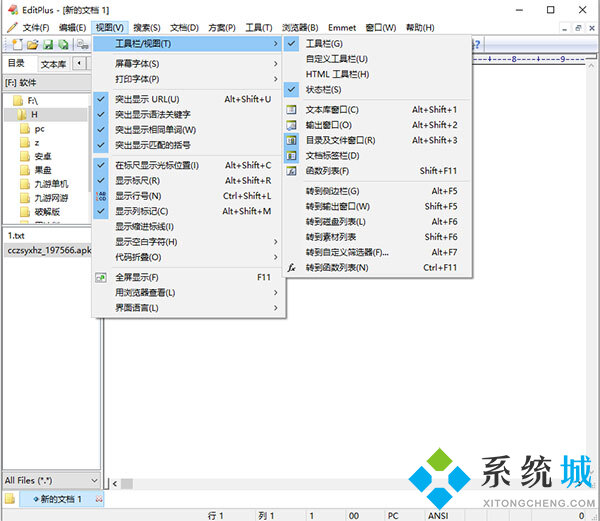Open the Emmet menu
Viewport: 600px width, 521px height.
point(342,28)
